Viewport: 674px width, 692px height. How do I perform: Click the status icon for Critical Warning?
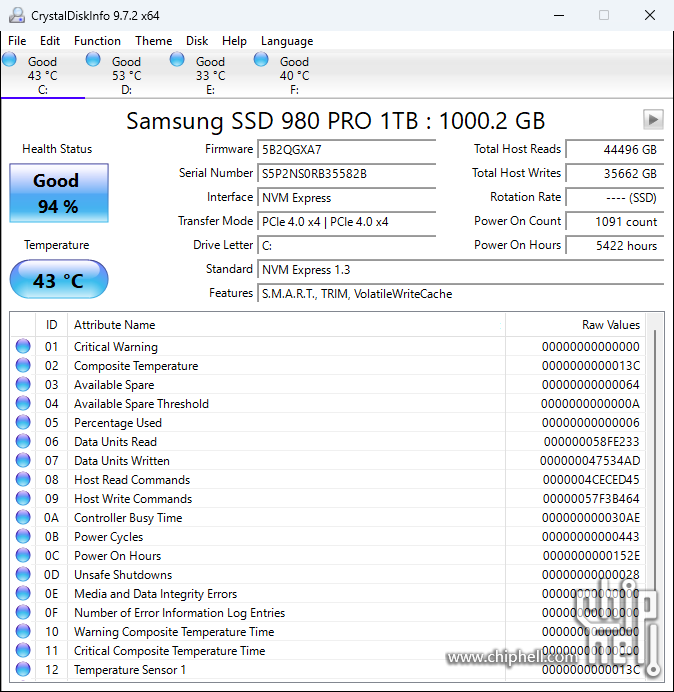point(23,347)
